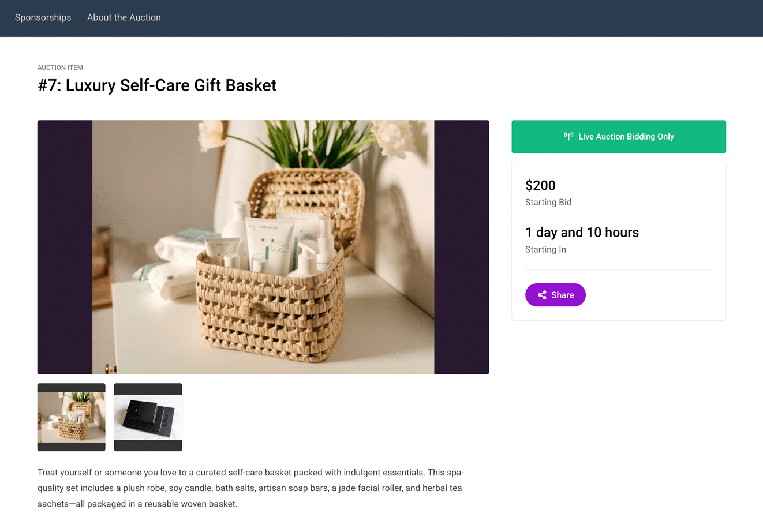The height and width of the screenshot is (532, 763).
Task: Click the AUCTION ITEM label
Action: pyautogui.click(x=60, y=68)
